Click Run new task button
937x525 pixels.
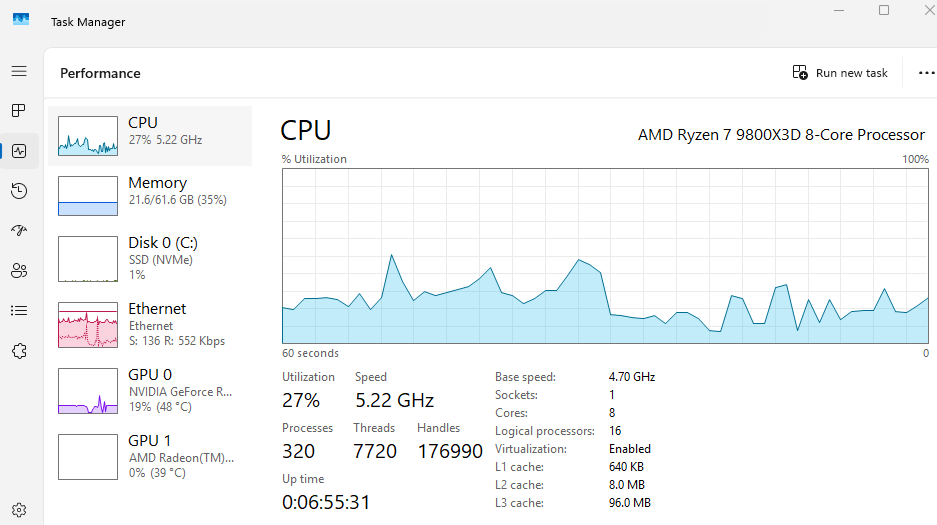coord(840,73)
